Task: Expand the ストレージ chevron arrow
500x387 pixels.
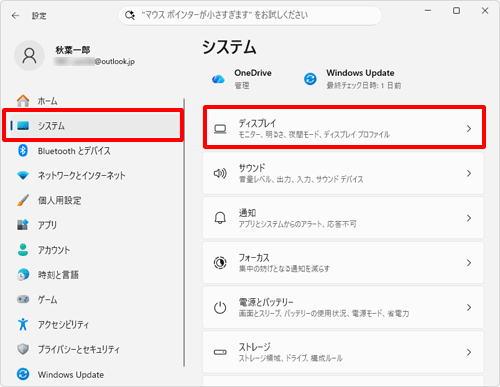Action: tap(469, 352)
